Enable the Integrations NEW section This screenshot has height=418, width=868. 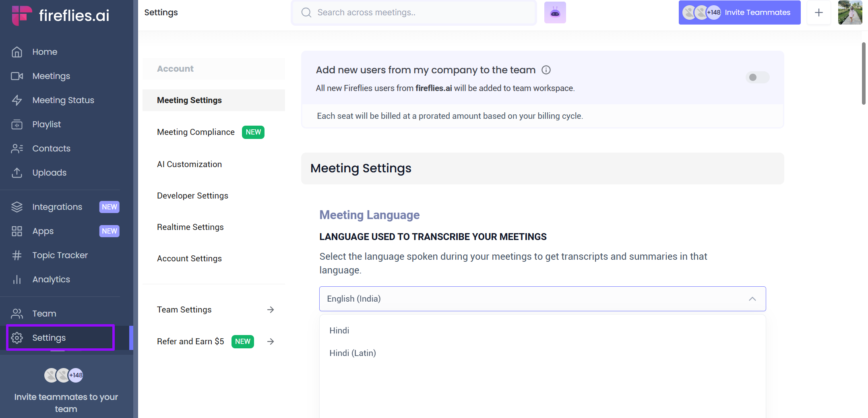(x=57, y=207)
